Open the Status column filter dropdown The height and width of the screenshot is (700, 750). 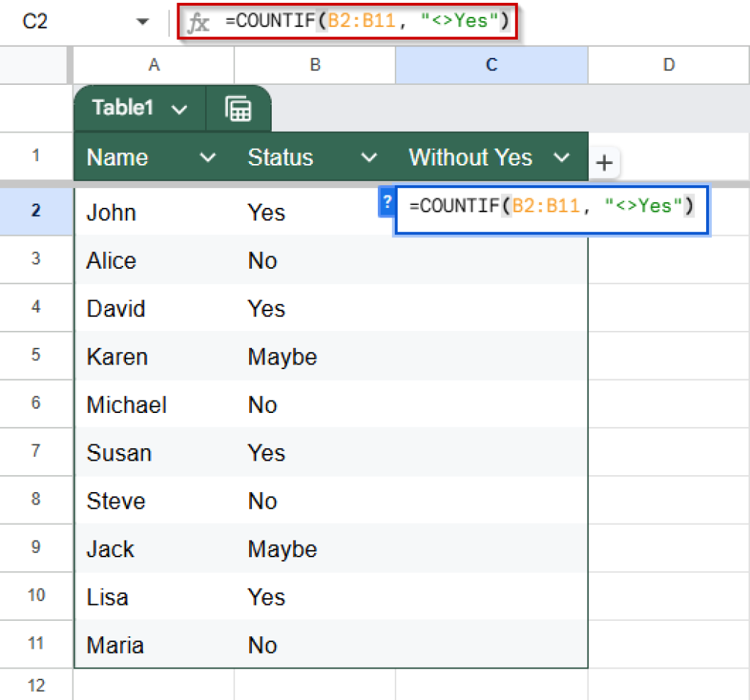369,157
